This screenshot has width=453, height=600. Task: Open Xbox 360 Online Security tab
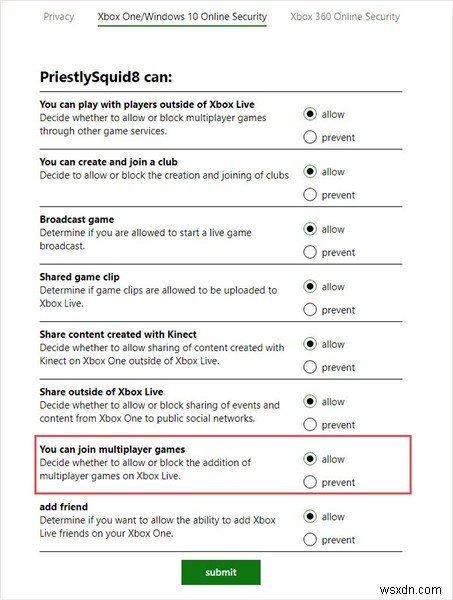(345, 16)
